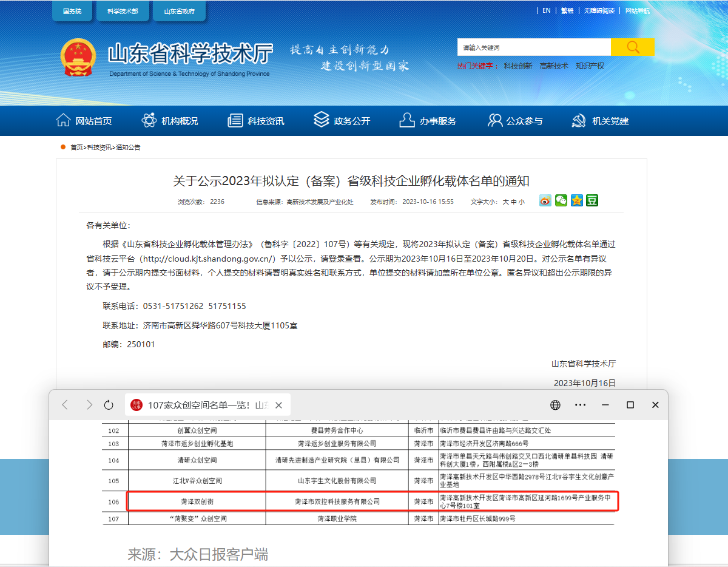Open 机构概况 navigation menu

click(170, 121)
